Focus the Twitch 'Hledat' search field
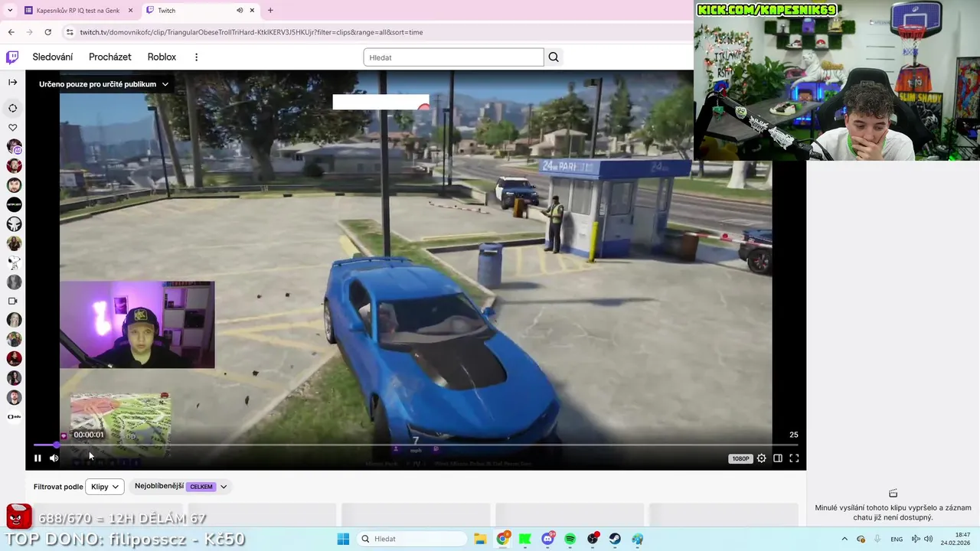The height and width of the screenshot is (551, 980). pos(453,57)
